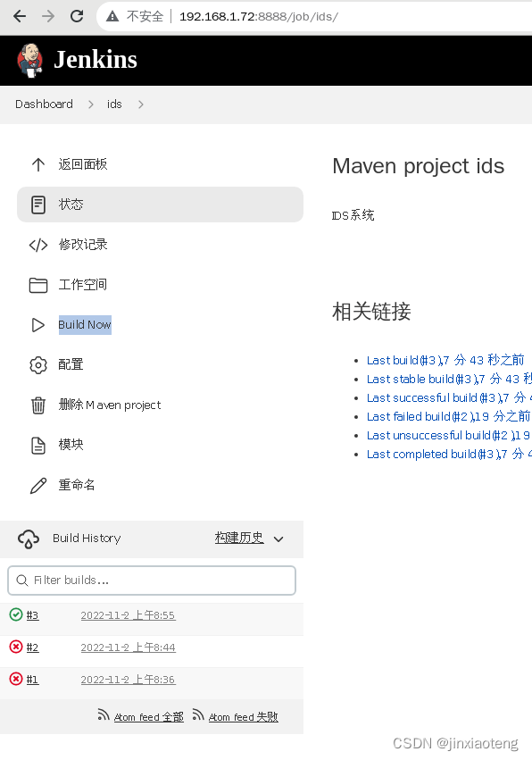Click the ids breadcrumb link
The width and height of the screenshot is (532, 760).
tap(114, 104)
